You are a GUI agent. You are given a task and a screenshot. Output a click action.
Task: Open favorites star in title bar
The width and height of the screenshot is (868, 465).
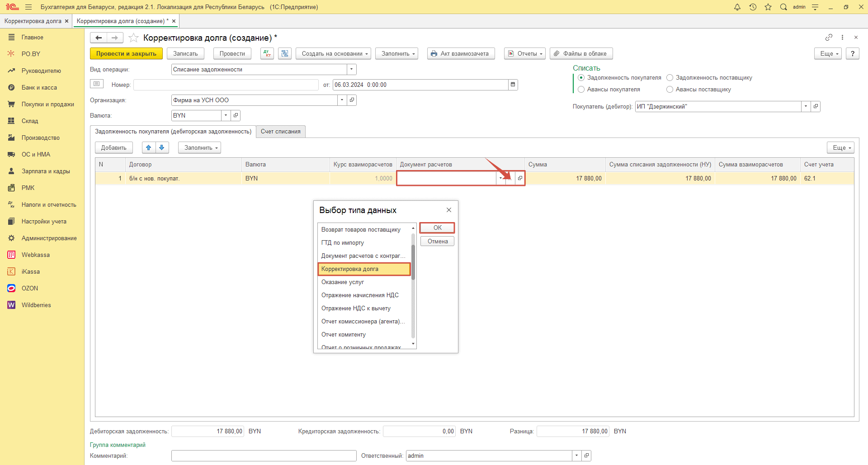pyautogui.click(x=768, y=7)
